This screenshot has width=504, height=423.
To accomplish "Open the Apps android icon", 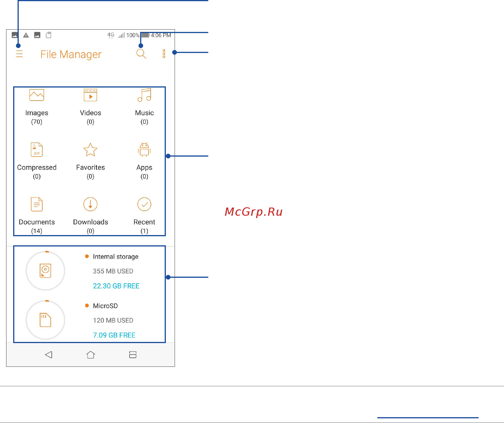I will pos(144,150).
